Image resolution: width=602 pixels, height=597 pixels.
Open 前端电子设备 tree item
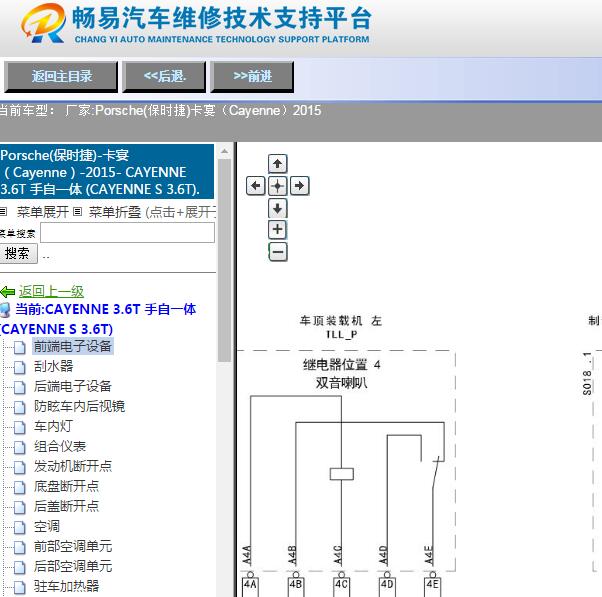73,346
